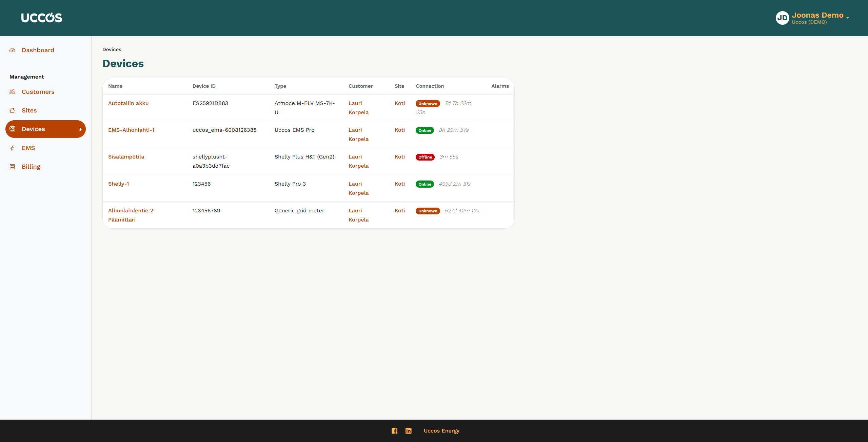This screenshot has height=442, width=868.
Task: Click the Connection column header
Action: tap(430, 86)
